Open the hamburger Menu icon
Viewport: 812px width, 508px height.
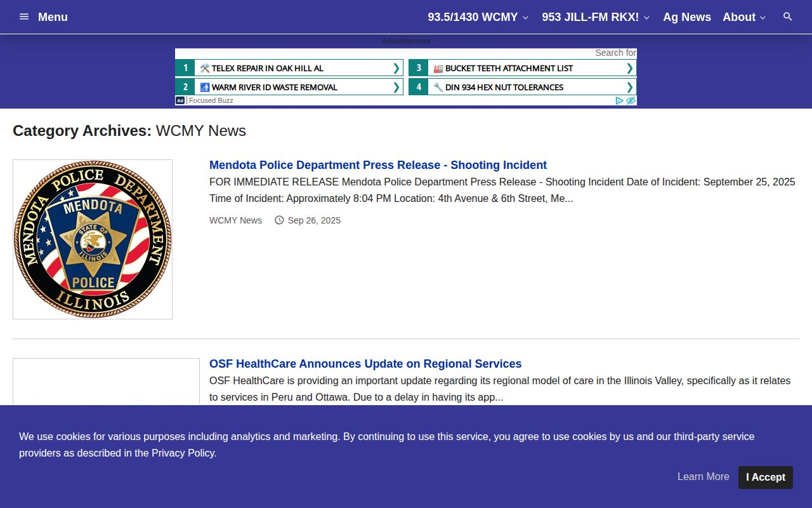tap(24, 17)
